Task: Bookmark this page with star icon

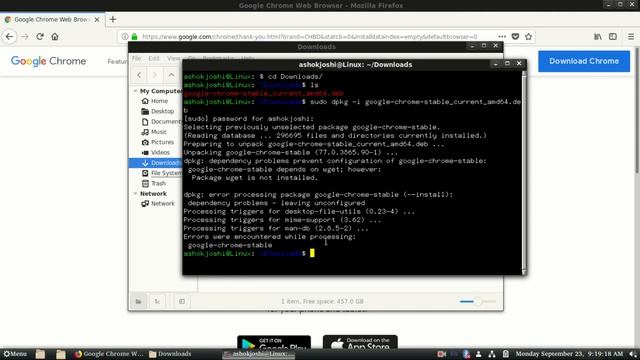Action: pos(529,37)
